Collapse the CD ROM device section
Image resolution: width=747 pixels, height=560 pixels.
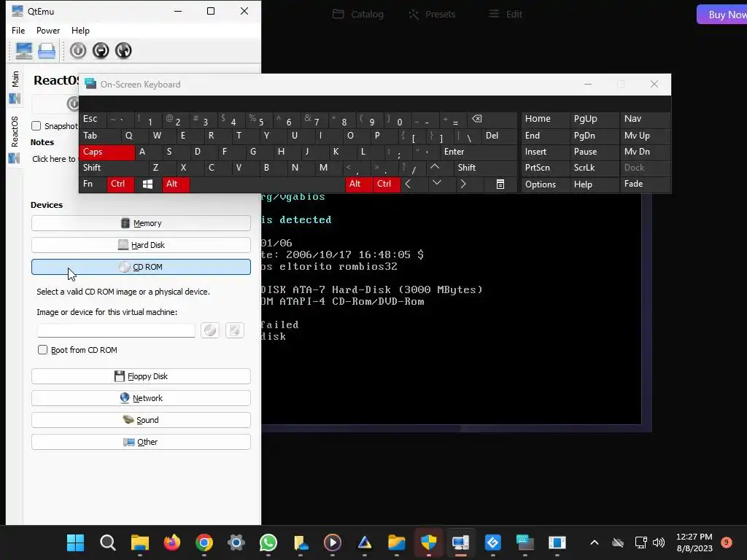(141, 267)
